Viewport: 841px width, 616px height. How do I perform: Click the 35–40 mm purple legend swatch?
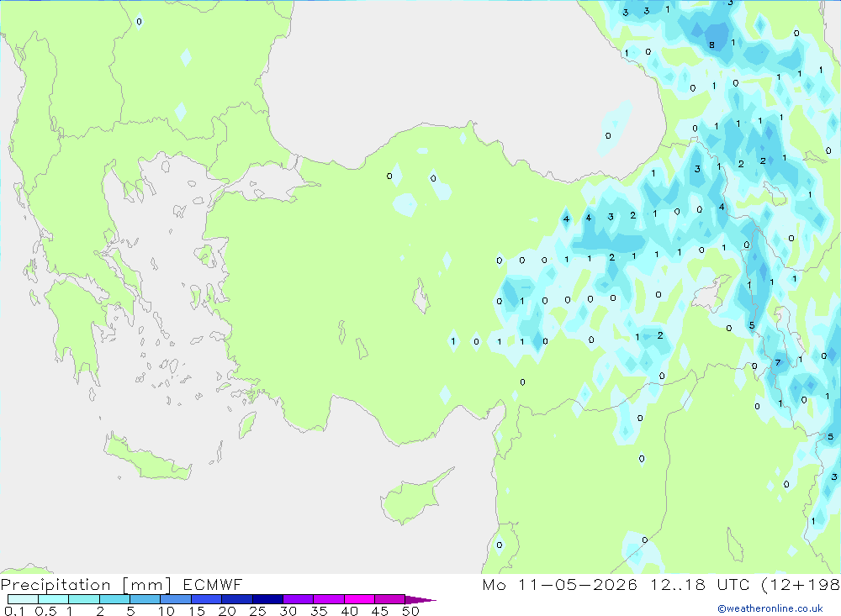[329, 599]
